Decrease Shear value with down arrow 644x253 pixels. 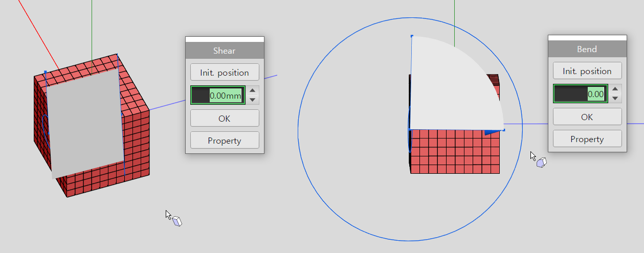253,100
